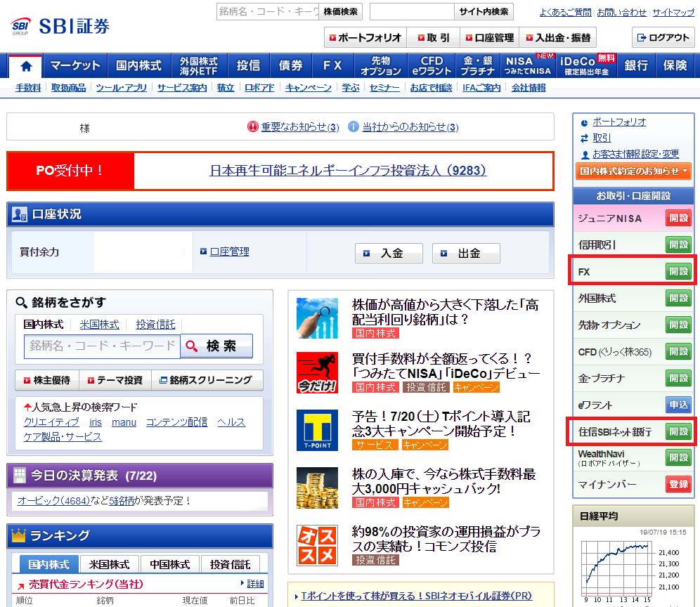
Task: Click 開設 button for ジュニアNISA
Action: 679,218
